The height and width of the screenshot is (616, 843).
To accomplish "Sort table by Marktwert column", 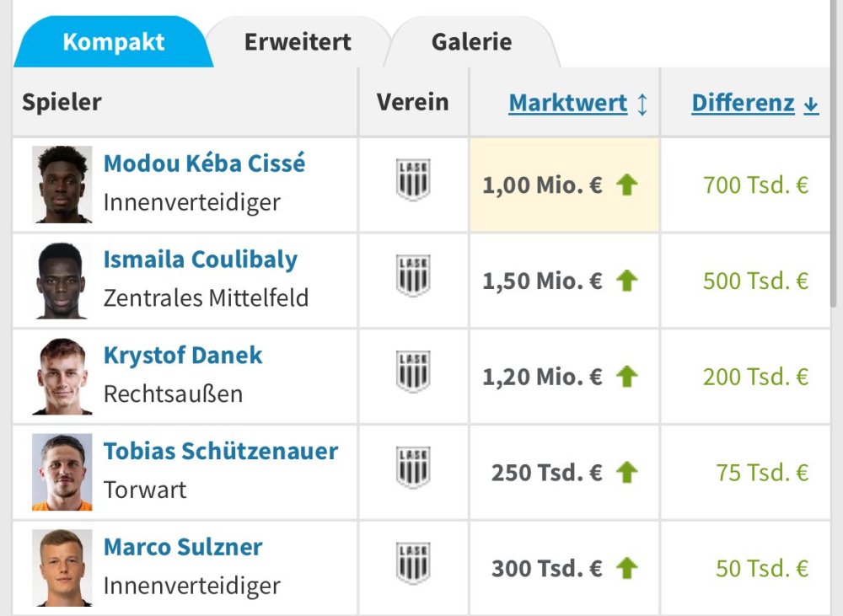I will [568, 104].
